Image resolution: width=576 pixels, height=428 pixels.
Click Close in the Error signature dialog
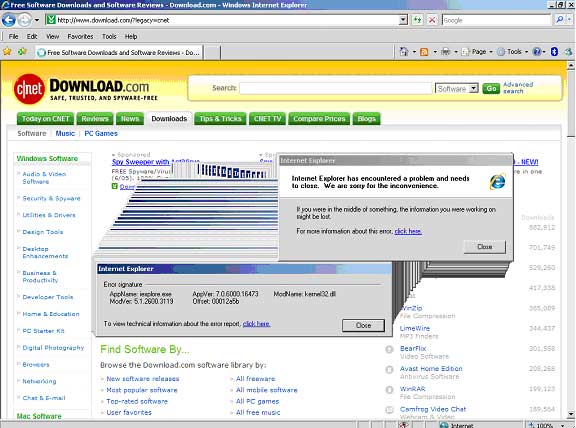click(x=363, y=326)
